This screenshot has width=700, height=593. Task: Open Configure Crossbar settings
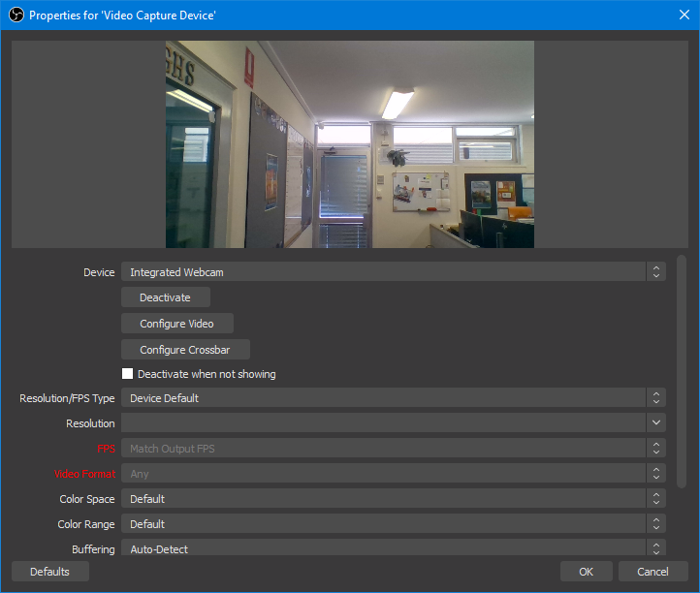pyautogui.click(x=185, y=350)
